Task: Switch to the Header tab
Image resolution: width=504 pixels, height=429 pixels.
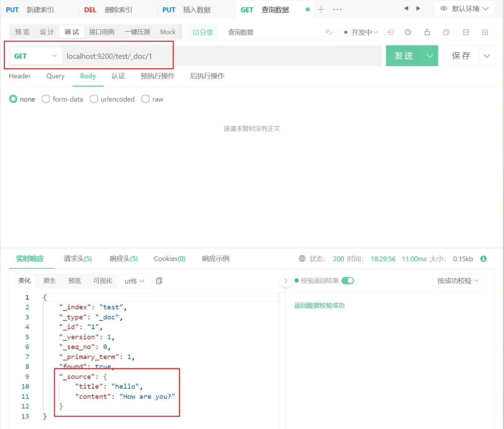Action: pyautogui.click(x=20, y=76)
